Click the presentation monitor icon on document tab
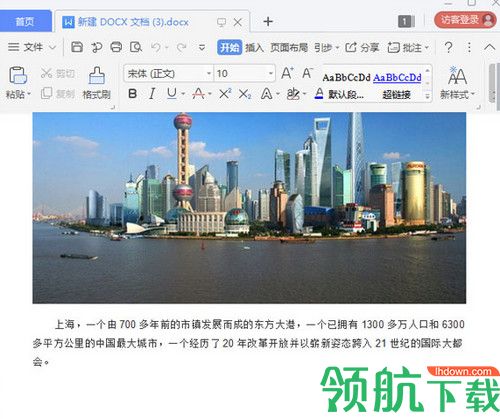The height and width of the screenshot is (419, 500). [221, 22]
